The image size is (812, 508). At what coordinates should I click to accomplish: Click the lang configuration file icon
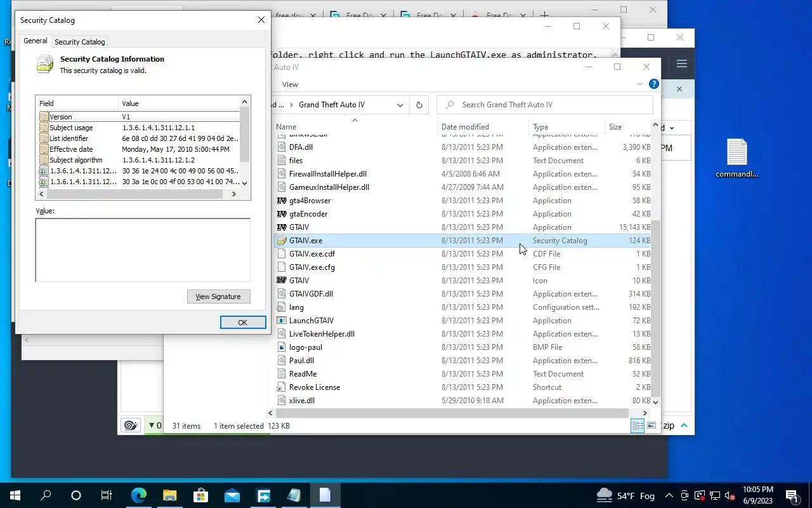click(x=282, y=307)
